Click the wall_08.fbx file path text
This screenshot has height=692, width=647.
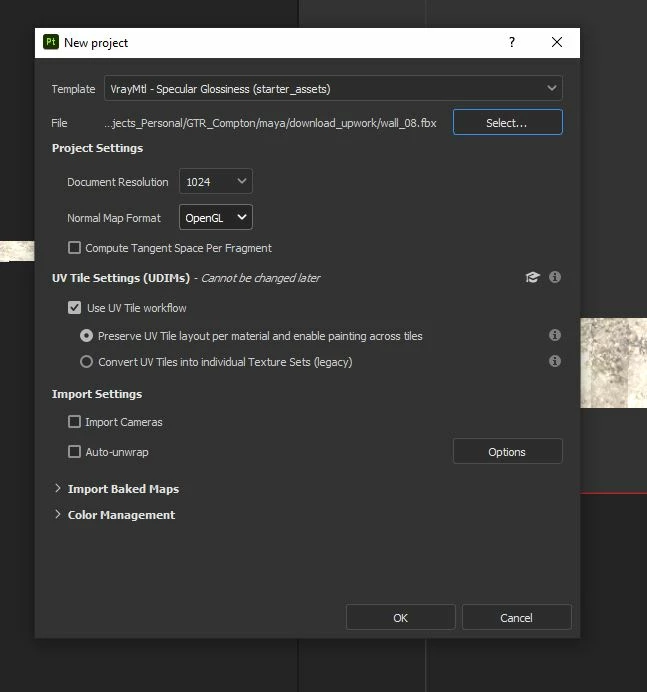pos(270,123)
